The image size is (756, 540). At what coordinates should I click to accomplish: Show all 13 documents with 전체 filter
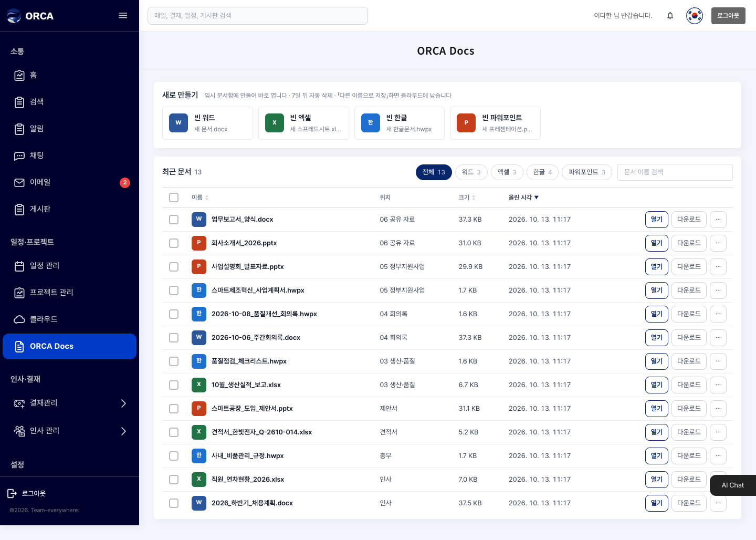click(434, 172)
